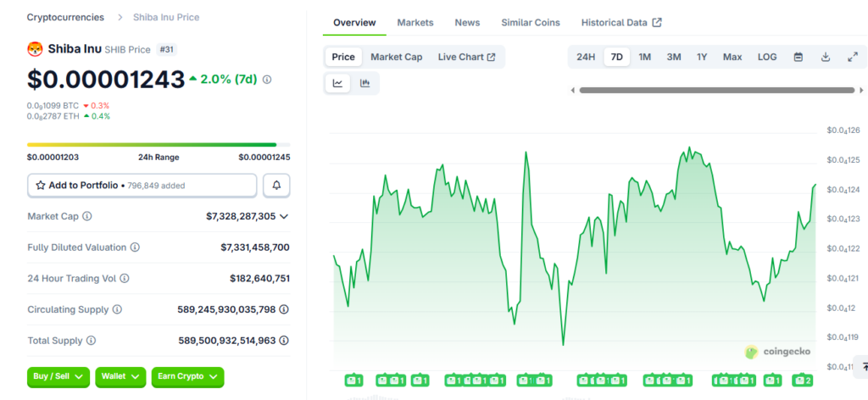Expand the Market Cap details chevron
The height and width of the screenshot is (400, 868).
(284, 217)
